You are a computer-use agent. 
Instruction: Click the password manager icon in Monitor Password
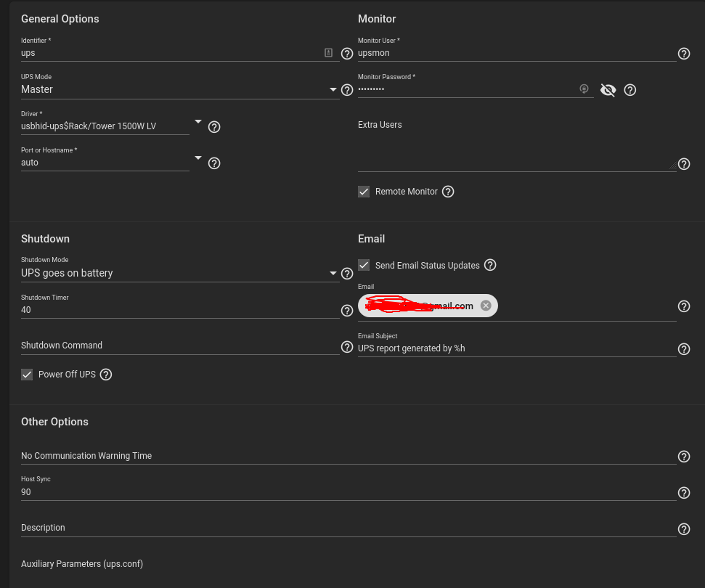pos(584,89)
